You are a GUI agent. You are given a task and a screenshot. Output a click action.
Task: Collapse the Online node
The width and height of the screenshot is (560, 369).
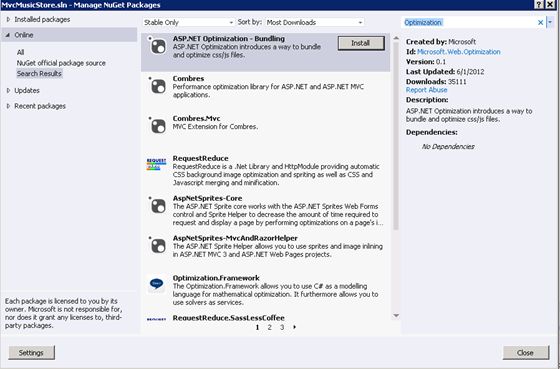(8, 35)
